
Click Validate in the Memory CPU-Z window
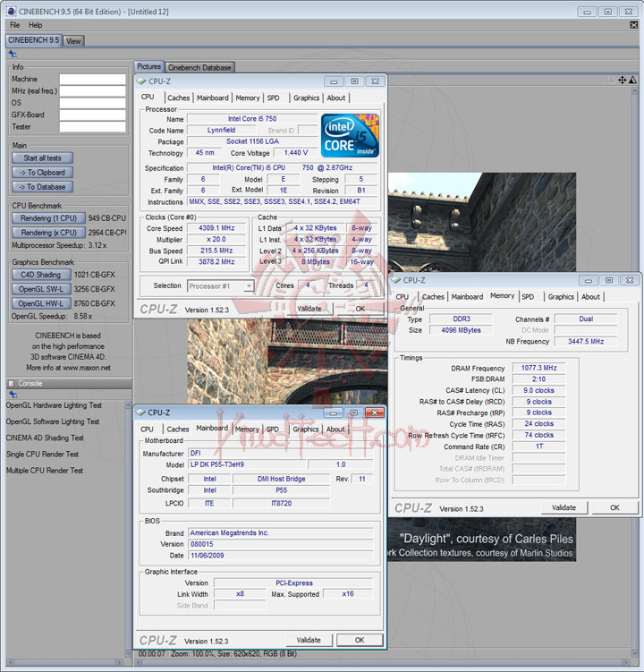[563, 507]
